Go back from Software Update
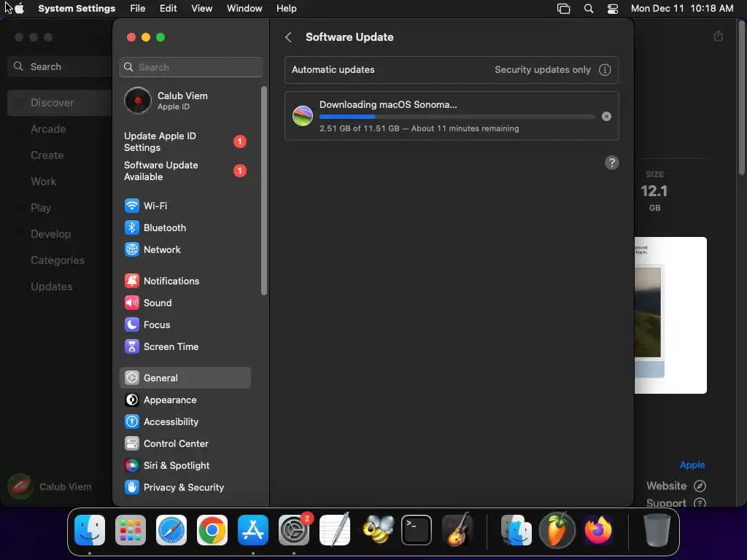747x560 pixels. [x=288, y=37]
